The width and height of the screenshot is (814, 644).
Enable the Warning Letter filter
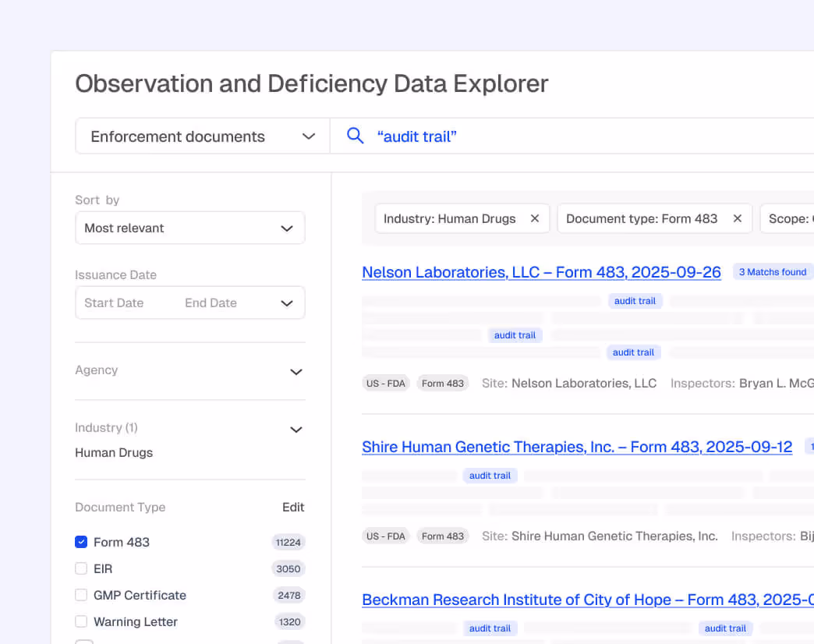[81, 621]
